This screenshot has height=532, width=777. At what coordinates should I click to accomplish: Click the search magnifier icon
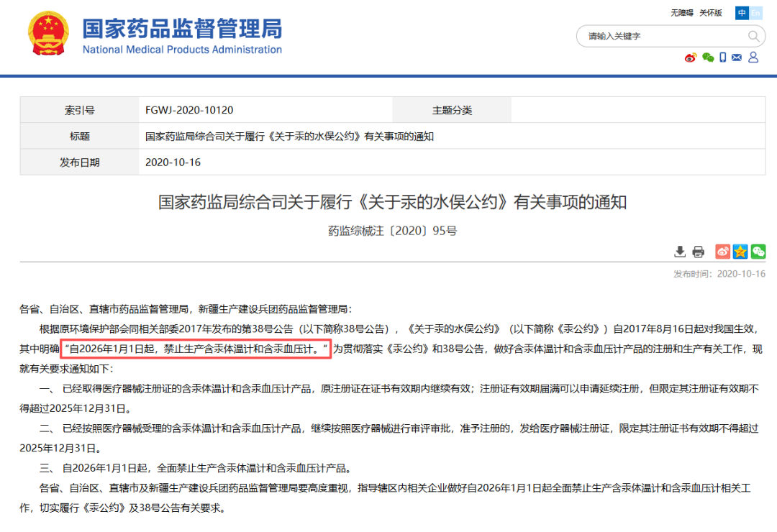(x=753, y=36)
